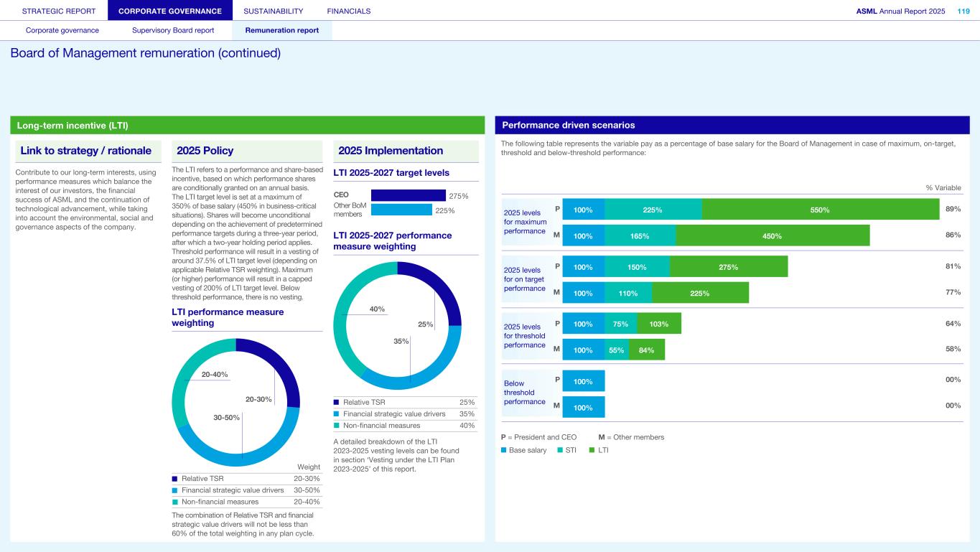Click the LTI legend swatch
980x552 pixels.
click(x=592, y=451)
